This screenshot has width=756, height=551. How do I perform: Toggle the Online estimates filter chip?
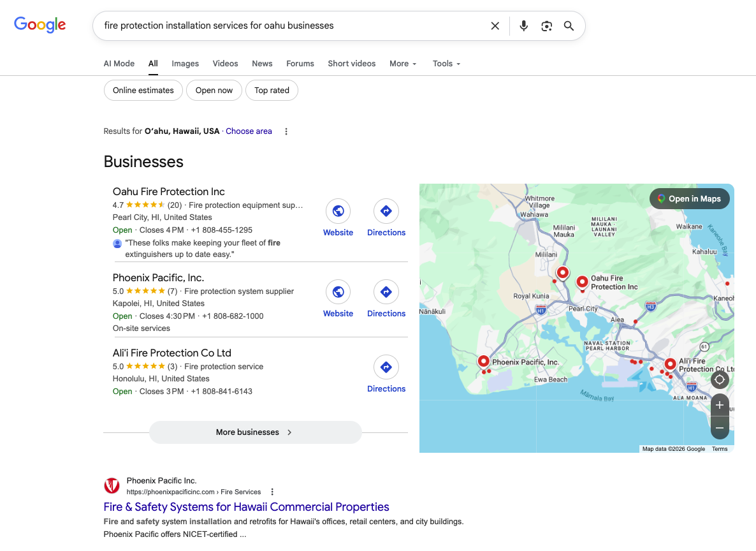(x=143, y=90)
